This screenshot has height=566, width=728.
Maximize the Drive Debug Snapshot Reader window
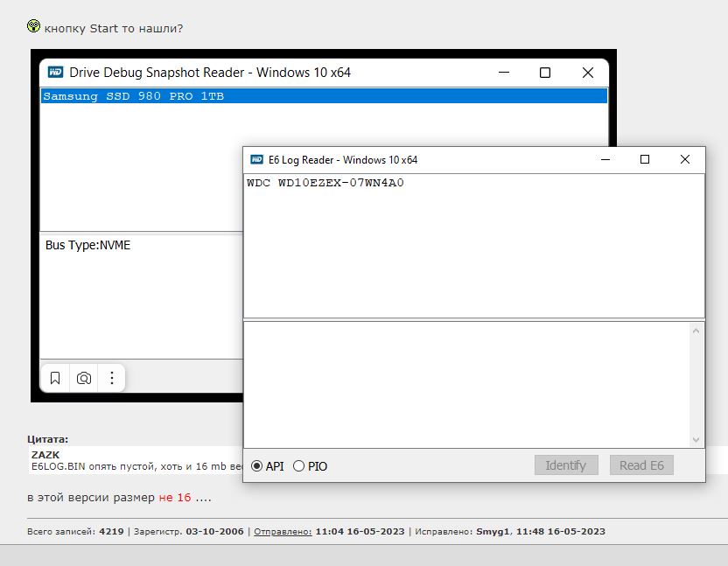click(545, 73)
